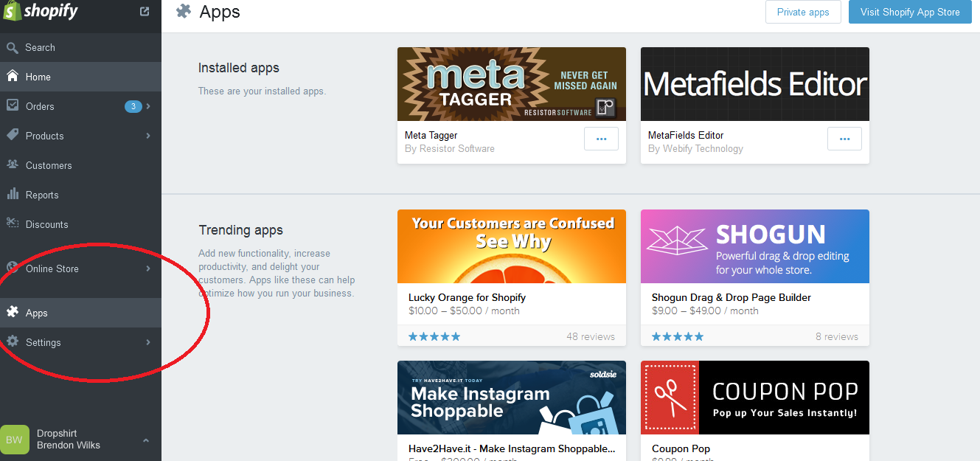Click the Apps page header puzzle icon

tap(184, 11)
